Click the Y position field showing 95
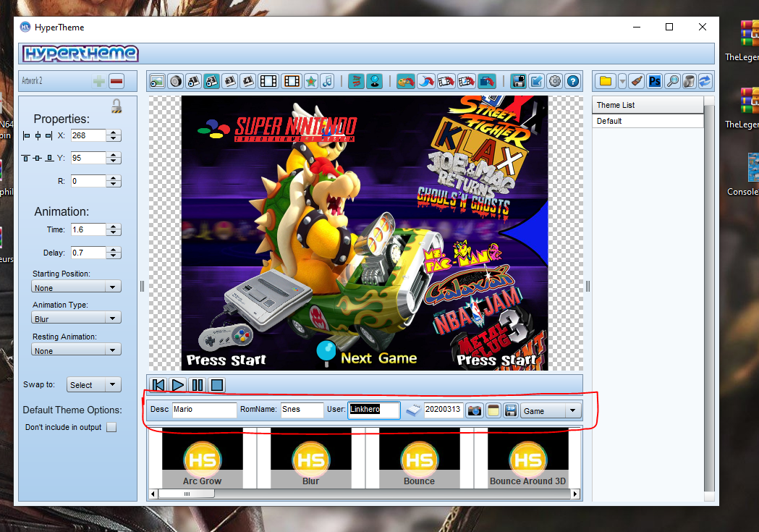The image size is (759, 532). [88, 158]
